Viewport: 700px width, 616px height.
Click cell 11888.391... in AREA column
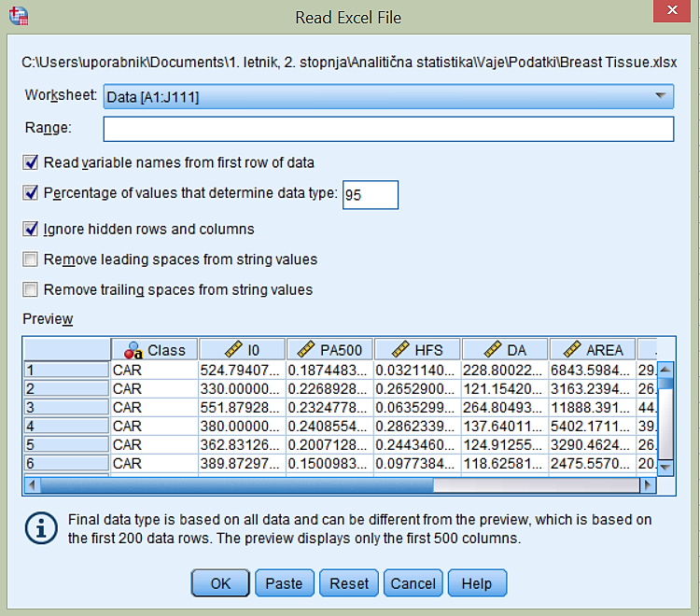(592, 407)
